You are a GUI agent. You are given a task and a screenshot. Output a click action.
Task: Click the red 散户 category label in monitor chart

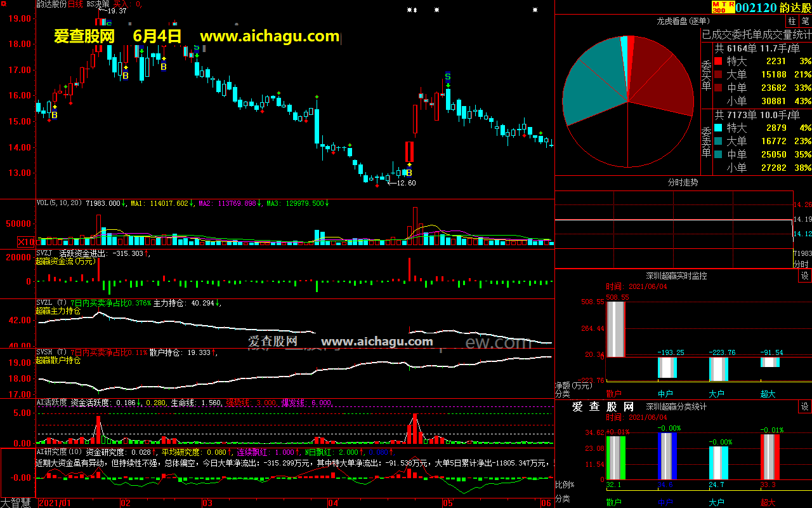pos(613,394)
